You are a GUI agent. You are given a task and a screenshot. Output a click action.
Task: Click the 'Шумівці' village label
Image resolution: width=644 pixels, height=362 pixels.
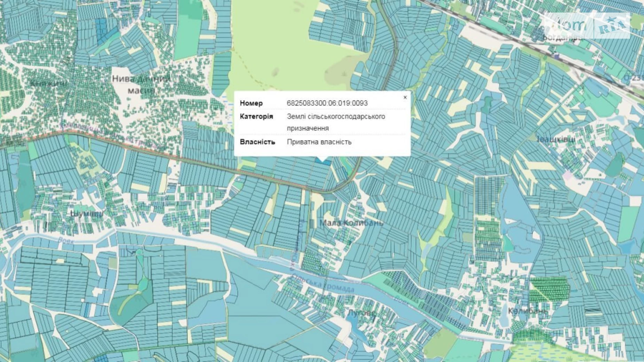(x=86, y=213)
